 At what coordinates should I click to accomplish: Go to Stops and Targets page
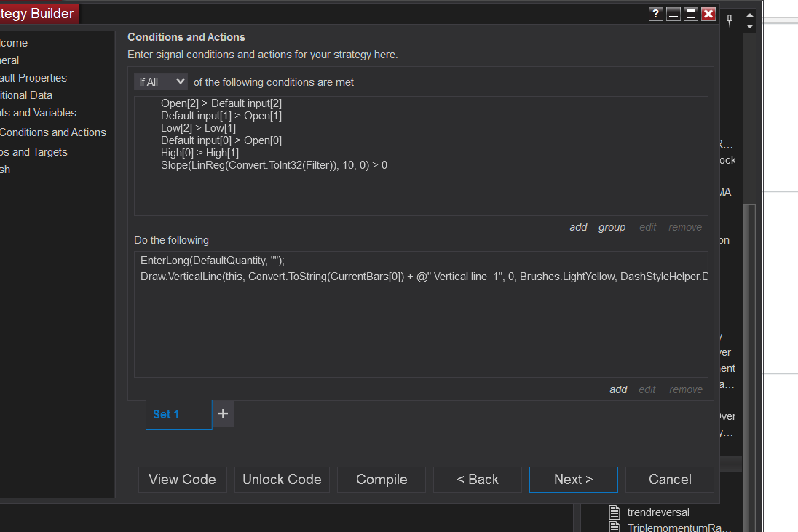click(x=33, y=152)
